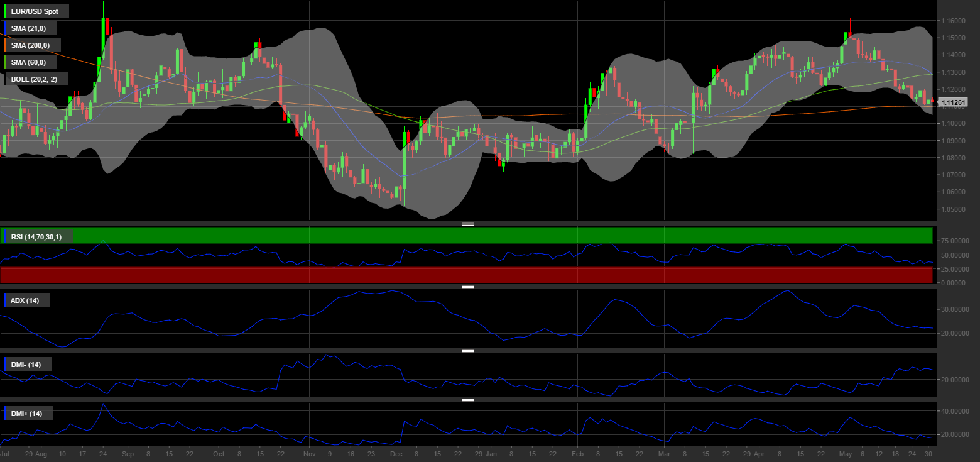980x462 pixels.
Task: Click the 1.16000 price axis label
Action: [x=954, y=21]
